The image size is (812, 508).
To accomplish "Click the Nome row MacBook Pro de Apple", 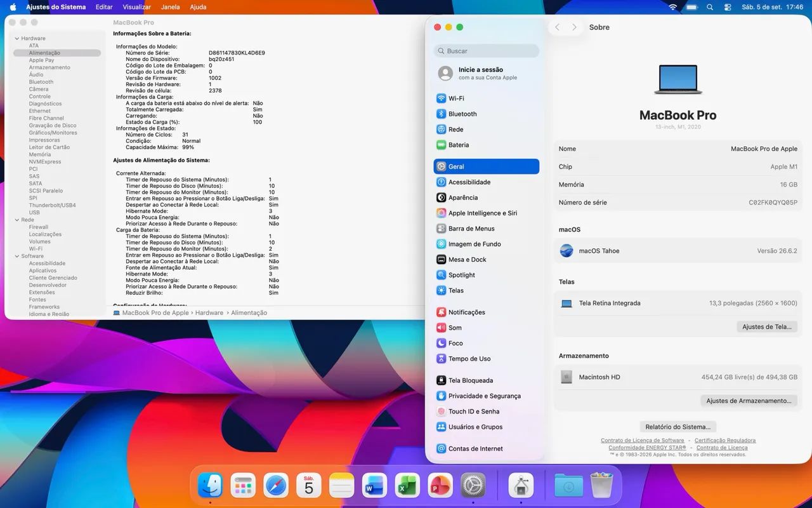I will (678, 149).
